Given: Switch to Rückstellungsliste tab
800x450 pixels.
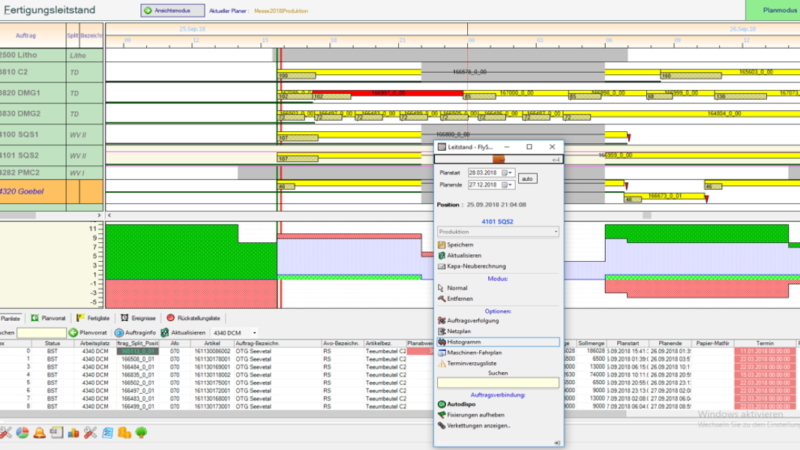Looking at the screenshot, I should (193, 318).
